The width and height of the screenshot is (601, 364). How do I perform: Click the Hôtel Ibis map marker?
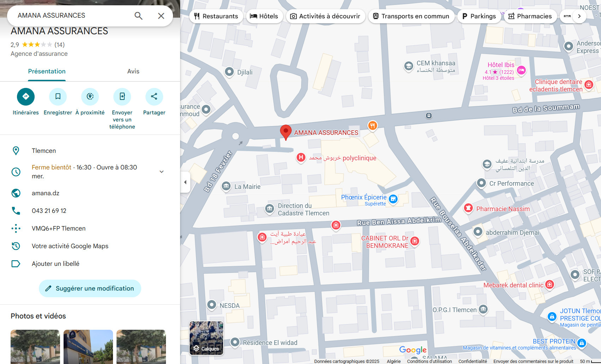pyautogui.click(x=521, y=70)
